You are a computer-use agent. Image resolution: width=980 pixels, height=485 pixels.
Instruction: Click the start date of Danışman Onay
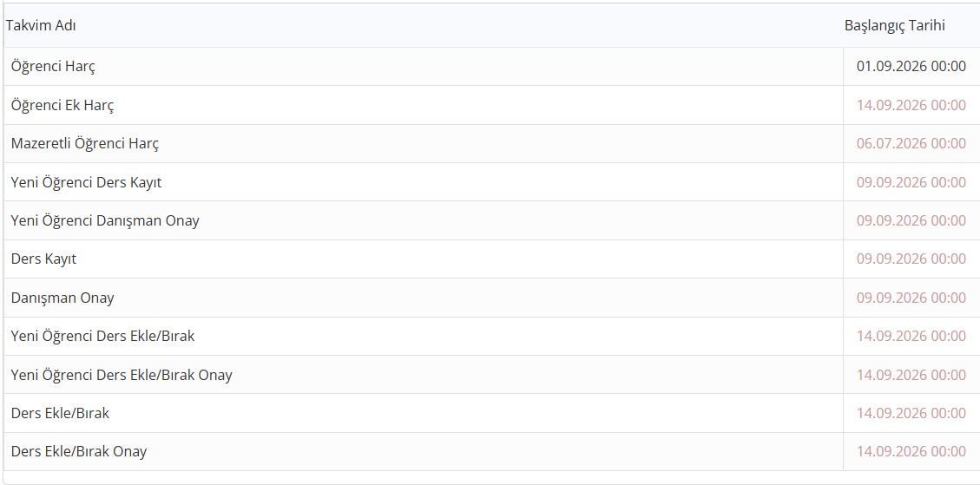(x=911, y=298)
